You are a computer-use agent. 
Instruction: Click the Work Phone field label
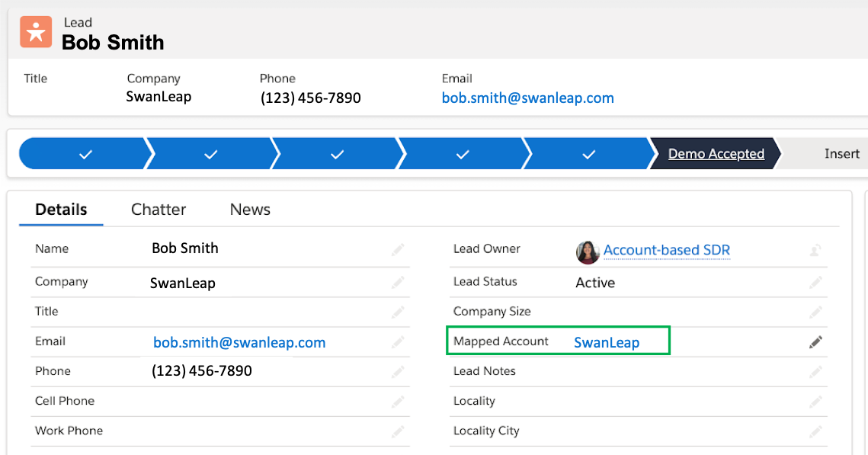(69, 431)
